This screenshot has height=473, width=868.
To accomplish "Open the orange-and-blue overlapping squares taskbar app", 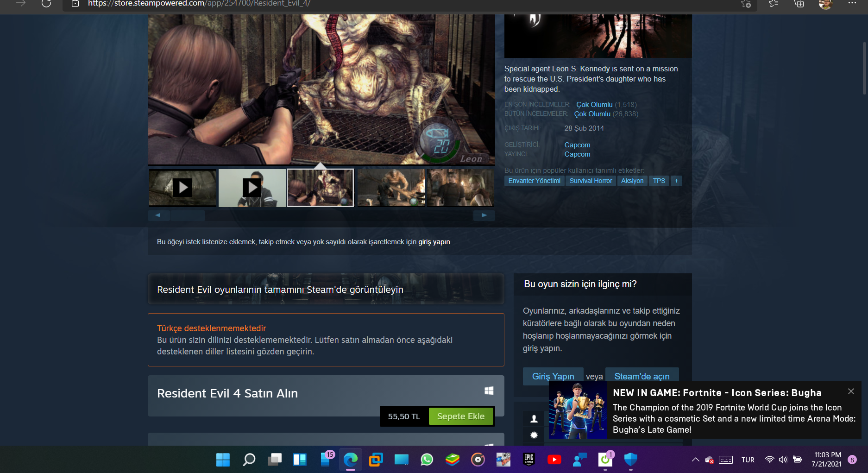I will coord(376,460).
